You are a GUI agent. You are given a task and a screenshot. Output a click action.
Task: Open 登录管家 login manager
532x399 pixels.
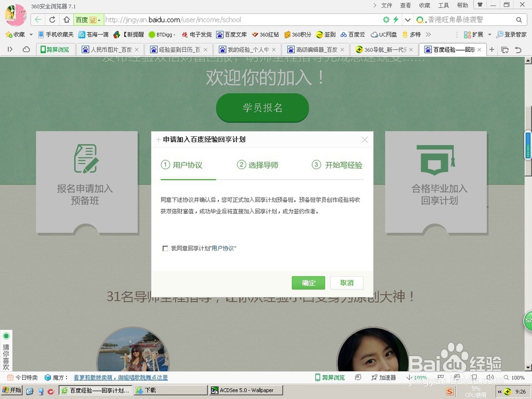pos(511,34)
